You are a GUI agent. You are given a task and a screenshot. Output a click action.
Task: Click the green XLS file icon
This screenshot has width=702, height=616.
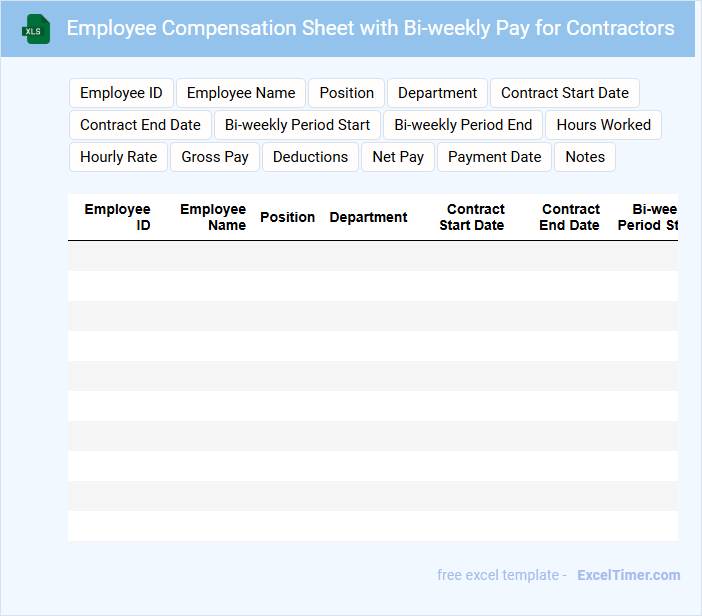tap(37, 29)
